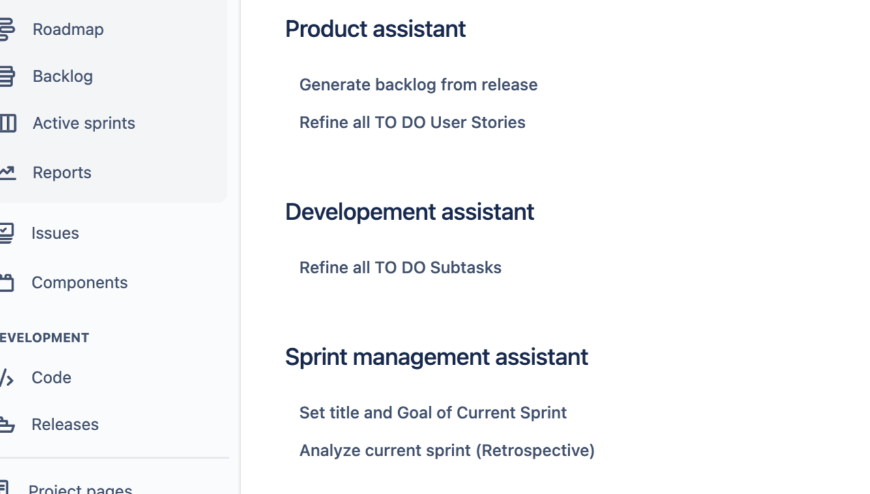The height and width of the screenshot is (494, 870).
Task: Click the Backlog stack icon
Action: point(7,76)
